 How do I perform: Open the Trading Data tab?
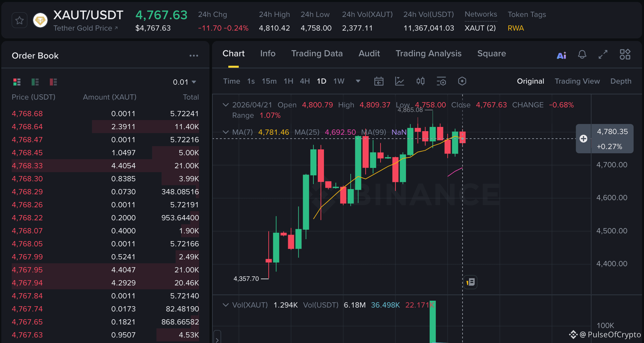(317, 54)
